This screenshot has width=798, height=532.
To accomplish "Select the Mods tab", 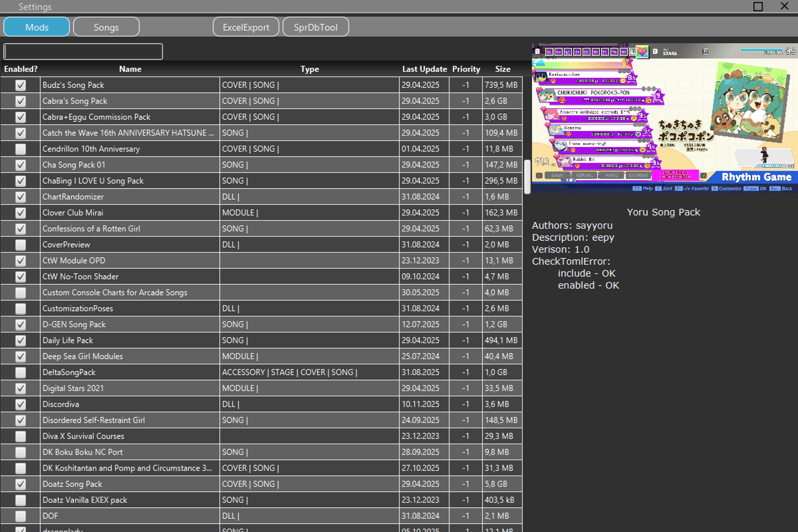I will pos(36,27).
